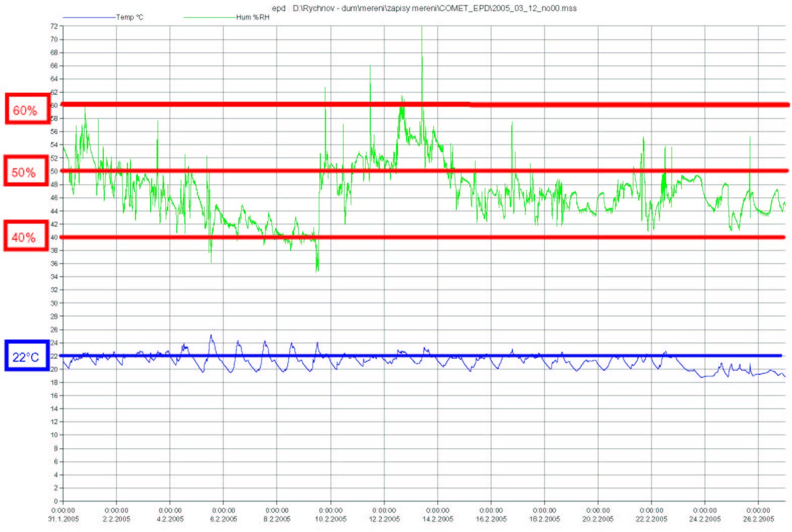
Task: Click the "12.2.2005" x-axis date label
Action: [x=384, y=519]
